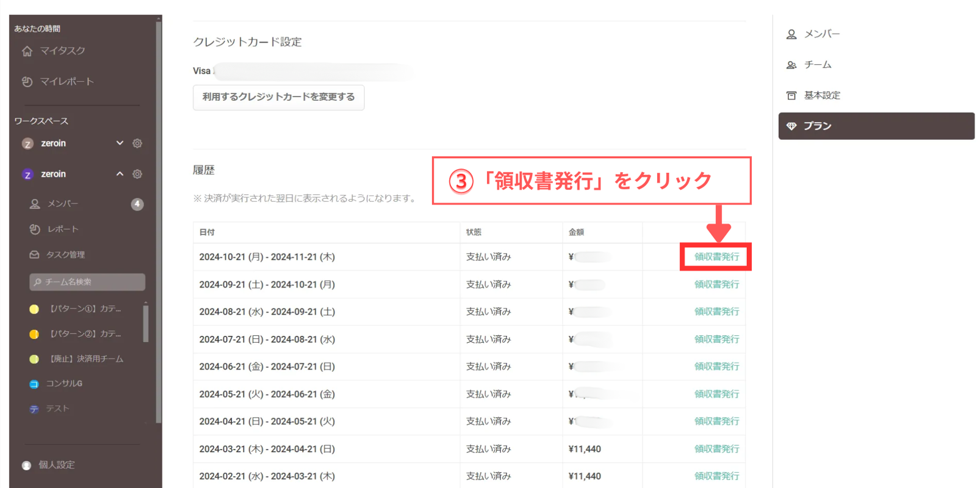
Task: Click blue icon of コンサルG team
Action: pyautogui.click(x=34, y=384)
